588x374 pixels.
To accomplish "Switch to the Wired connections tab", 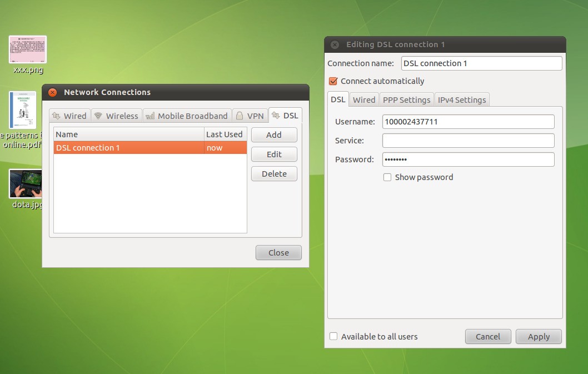I will point(69,116).
